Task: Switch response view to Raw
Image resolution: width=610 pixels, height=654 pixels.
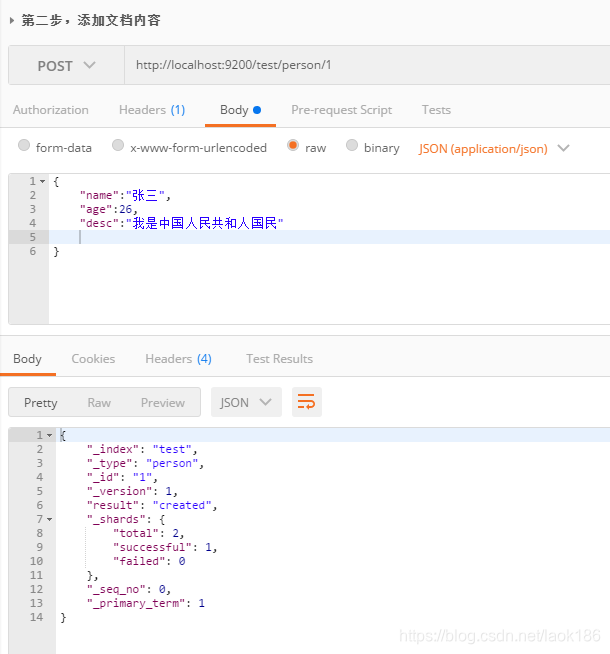Action: pos(99,402)
